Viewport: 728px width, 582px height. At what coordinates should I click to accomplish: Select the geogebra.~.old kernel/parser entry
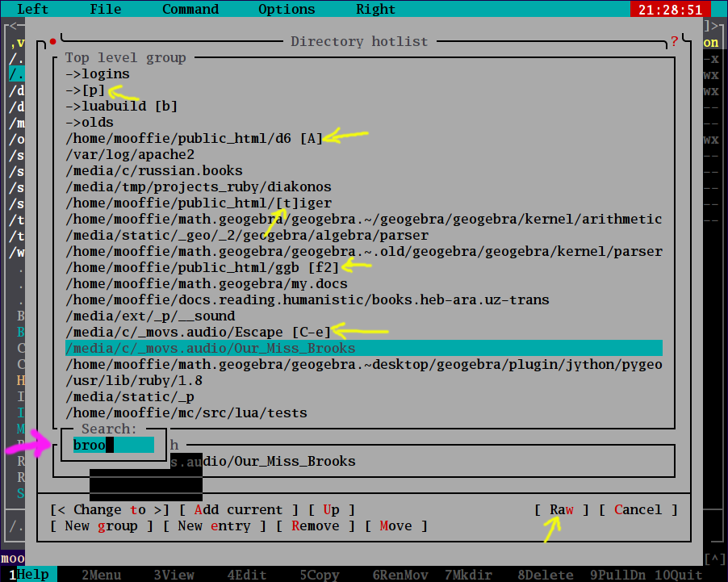coord(364,251)
